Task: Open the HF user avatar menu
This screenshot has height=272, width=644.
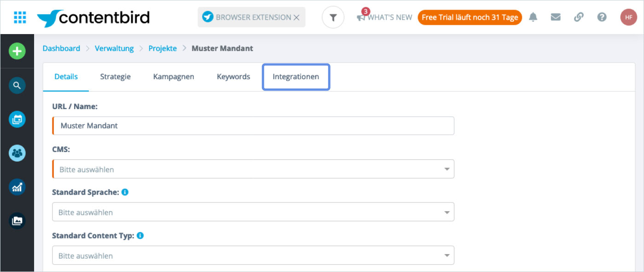Action: (628, 17)
